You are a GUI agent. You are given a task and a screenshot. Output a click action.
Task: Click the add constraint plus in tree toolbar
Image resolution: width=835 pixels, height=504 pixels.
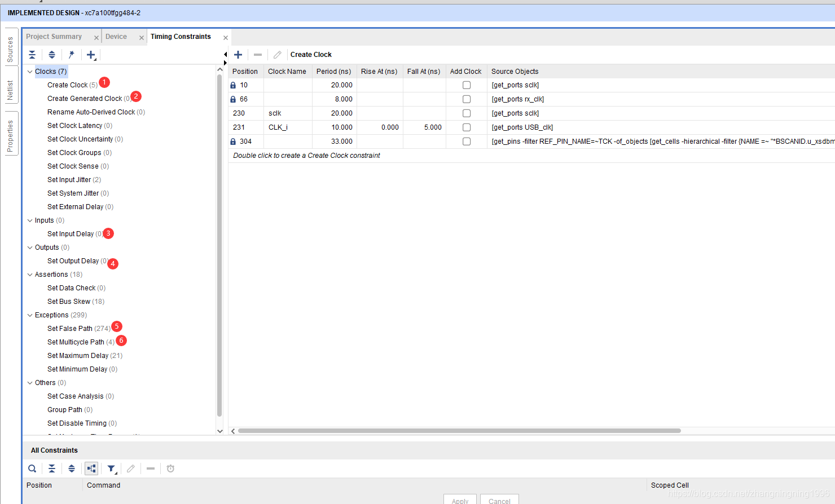pyautogui.click(x=91, y=55)
